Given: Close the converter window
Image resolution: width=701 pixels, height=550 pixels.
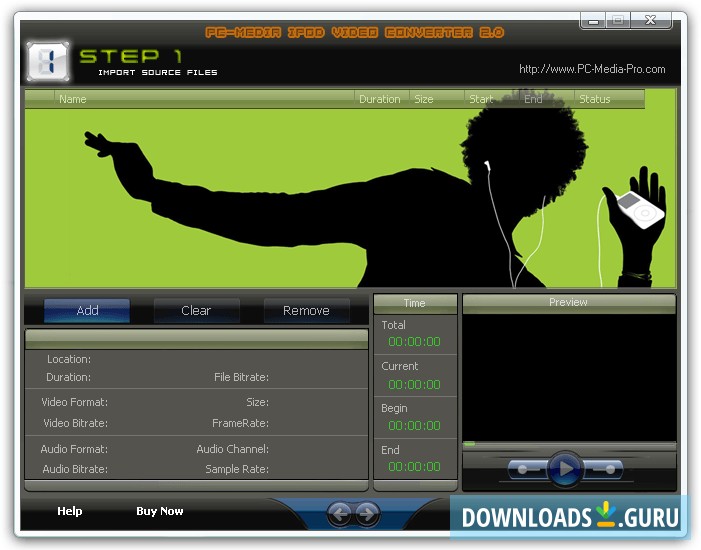Looking at the screenshot, I should pyautogui.click(x=650, y=21).
